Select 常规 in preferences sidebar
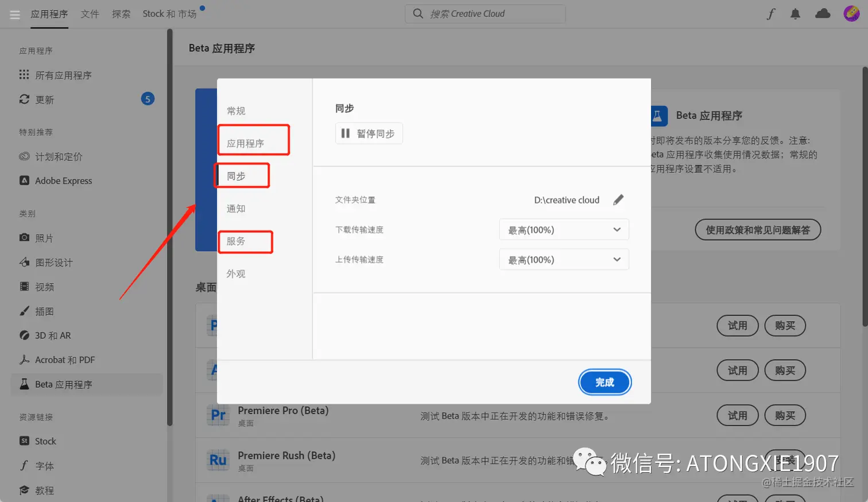The height and width of the screenshot is (502, 868). point(236,110)
